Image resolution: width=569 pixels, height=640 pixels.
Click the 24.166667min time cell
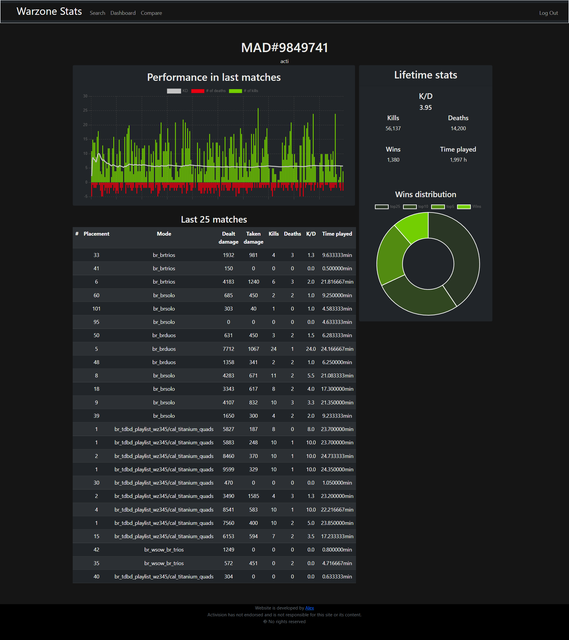(337, 349)
